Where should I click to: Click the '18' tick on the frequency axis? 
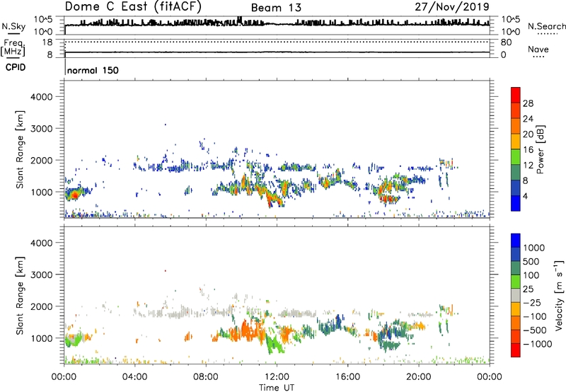47,42
